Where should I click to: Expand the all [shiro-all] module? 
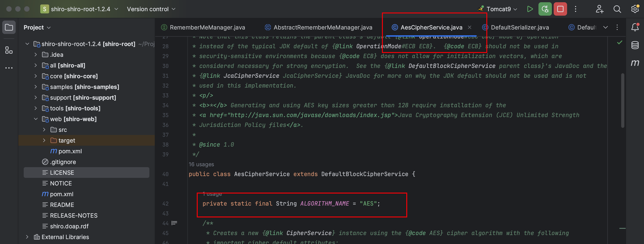pyautogui.click(x=36, y=65)
